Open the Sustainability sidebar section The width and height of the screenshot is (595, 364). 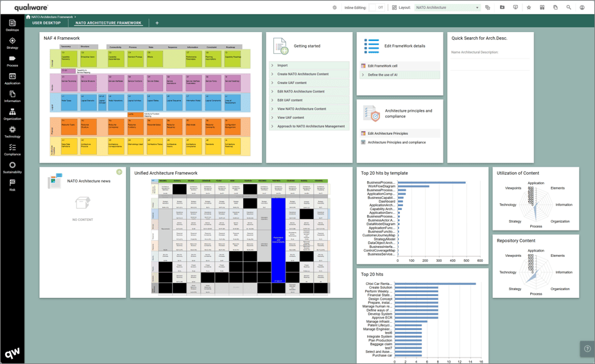tap(12, 168)
